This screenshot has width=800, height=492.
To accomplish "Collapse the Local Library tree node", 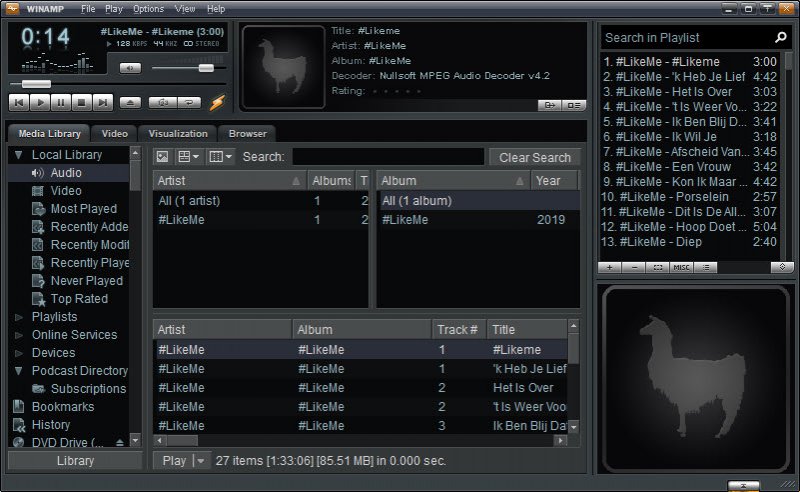I will coord(19,155).
